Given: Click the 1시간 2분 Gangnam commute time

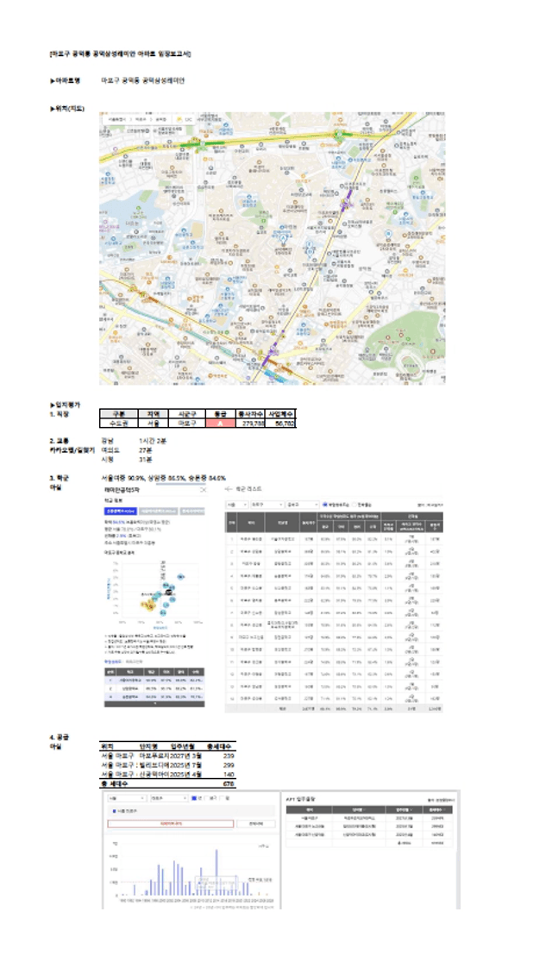Looking at the screenshot, I should [x=153, y=441].
